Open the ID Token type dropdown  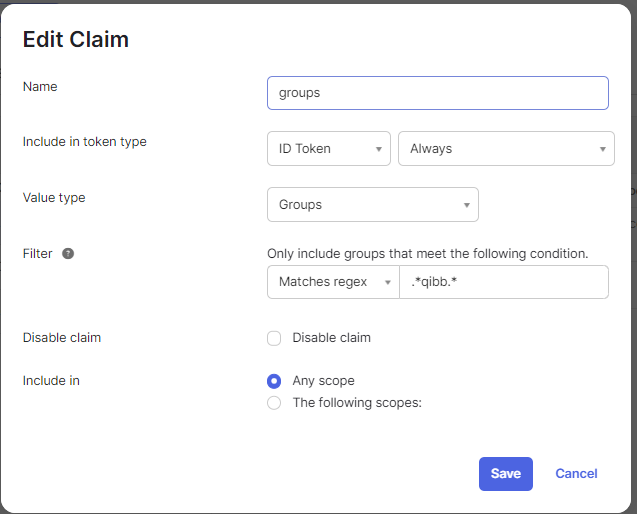tap(328, 149)
